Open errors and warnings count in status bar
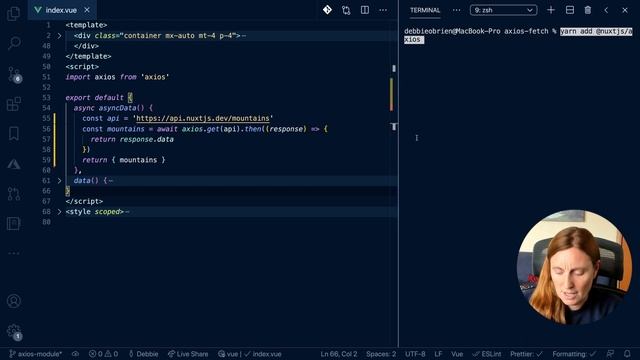Screen dimensions: 640x360 tap(103, 354)
